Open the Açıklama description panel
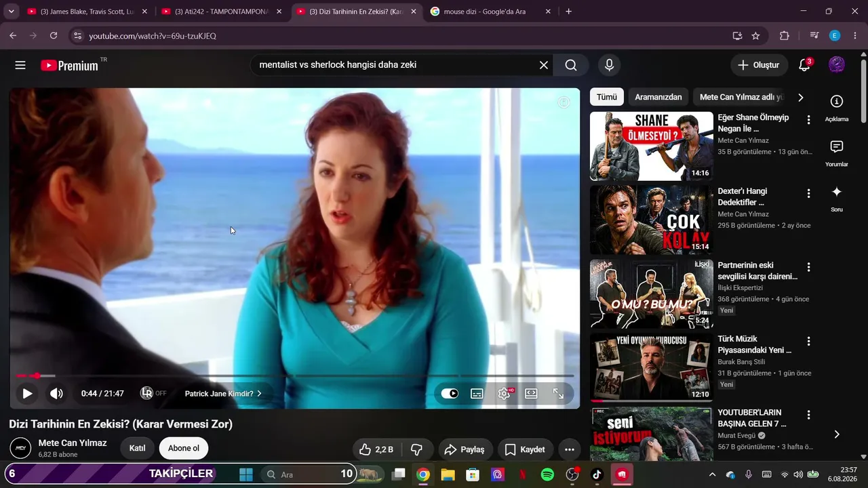Screen dimensions: 868x488 pyautogui.click(x=837, y=108)
